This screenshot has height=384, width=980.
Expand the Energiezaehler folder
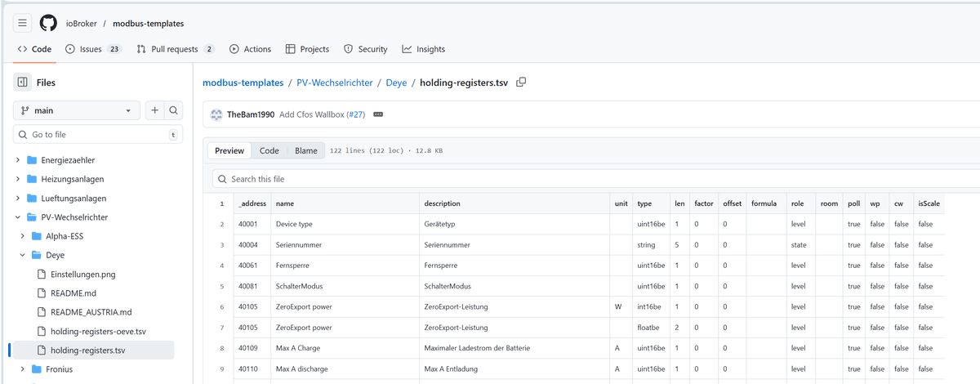pos(18,160)
